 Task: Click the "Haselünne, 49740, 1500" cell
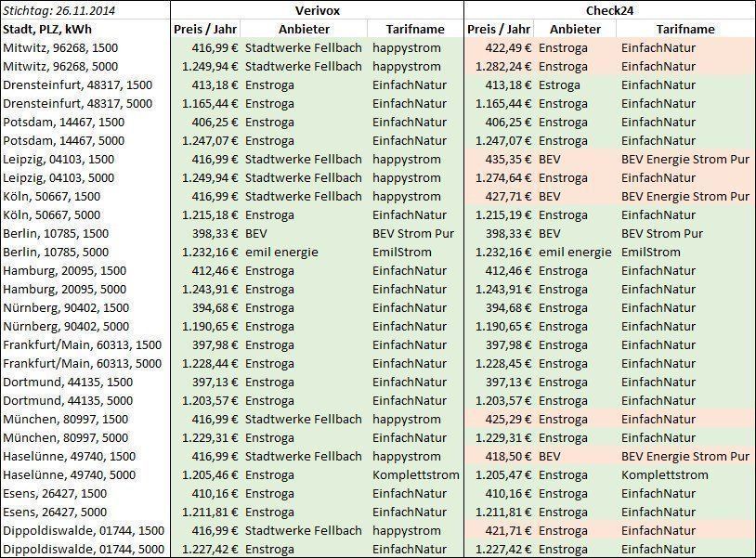pyautogui.click(x=70, y=456)
